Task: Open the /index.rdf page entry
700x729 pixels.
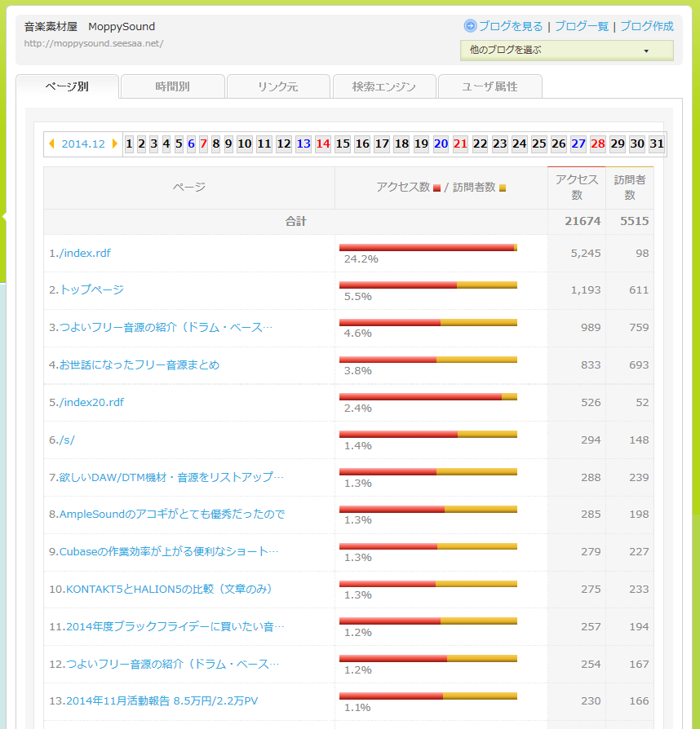Action: click(x=80, y=254)
